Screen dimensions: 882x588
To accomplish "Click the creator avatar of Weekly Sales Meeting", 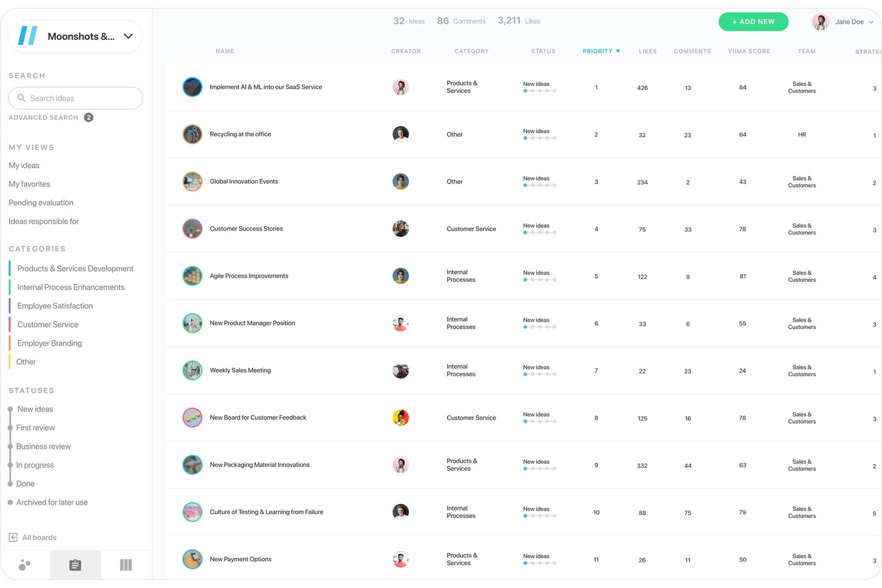I will (400, 371).
